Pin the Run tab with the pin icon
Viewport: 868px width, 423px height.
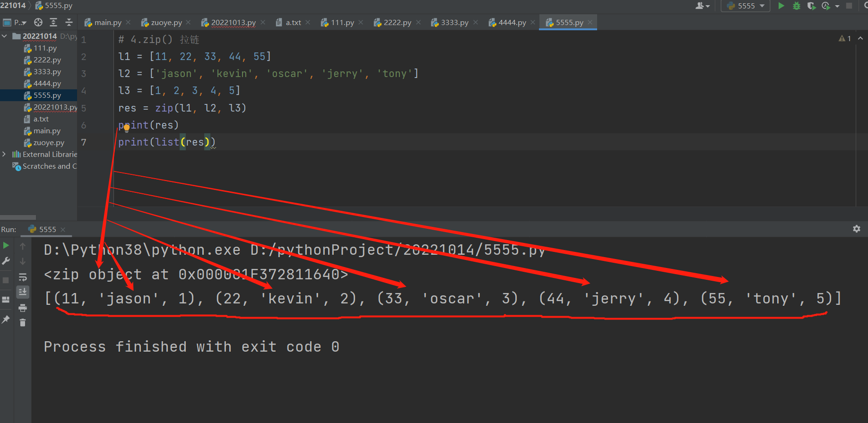[6, 319]
